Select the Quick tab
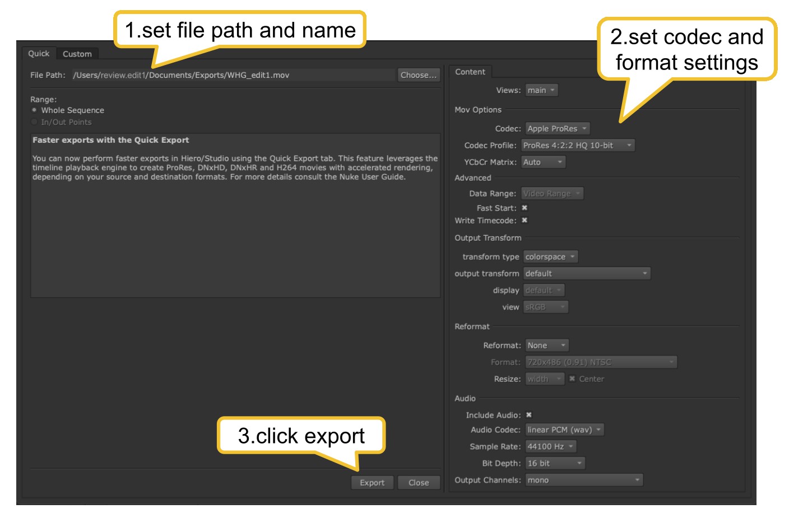This screenshot has height=532, width=789. tap(39, 54)
